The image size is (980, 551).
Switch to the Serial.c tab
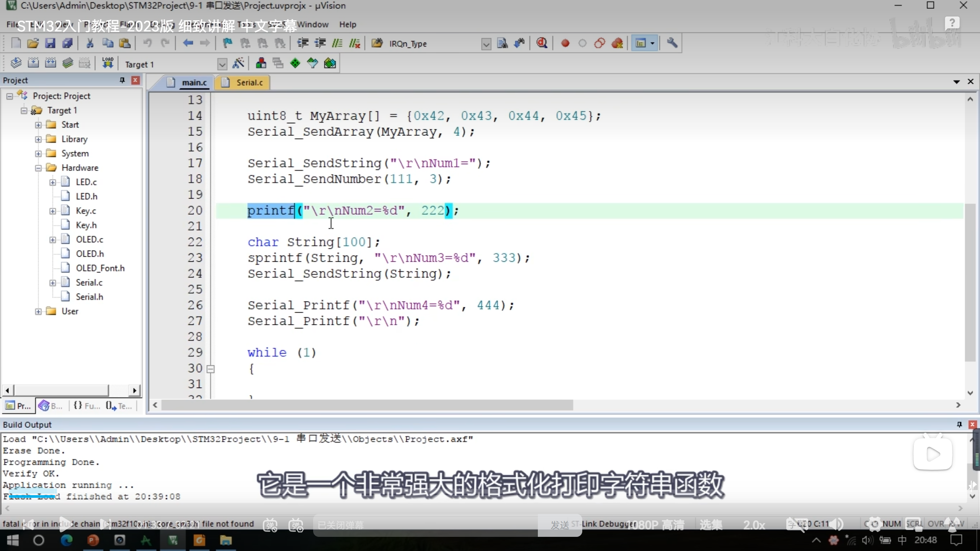click(249, 83)
